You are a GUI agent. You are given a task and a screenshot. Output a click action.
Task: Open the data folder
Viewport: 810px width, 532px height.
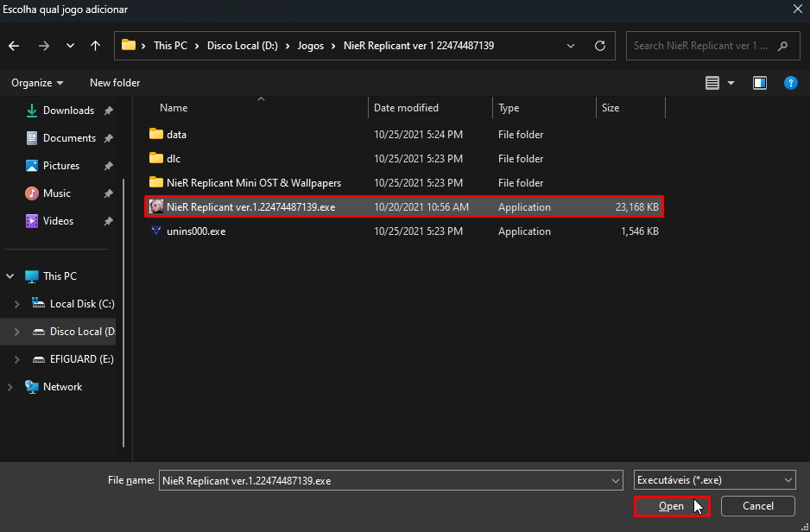click(x=176, y=135)
